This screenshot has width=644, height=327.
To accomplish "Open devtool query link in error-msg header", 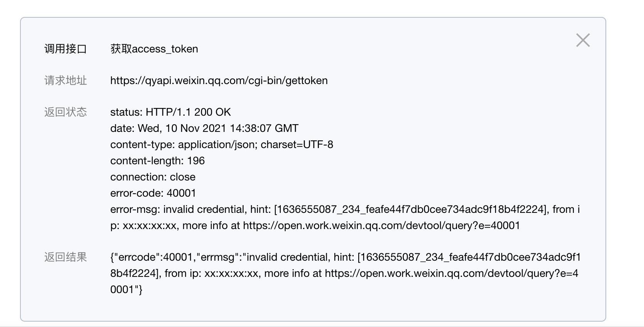I will tap(381, 226).
